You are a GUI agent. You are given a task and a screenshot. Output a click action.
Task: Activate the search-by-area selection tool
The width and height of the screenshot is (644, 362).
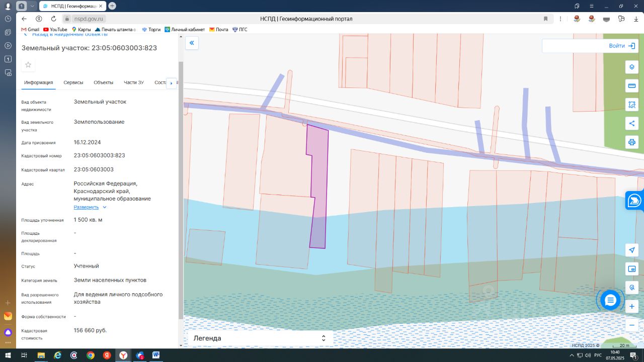point(632,105)
